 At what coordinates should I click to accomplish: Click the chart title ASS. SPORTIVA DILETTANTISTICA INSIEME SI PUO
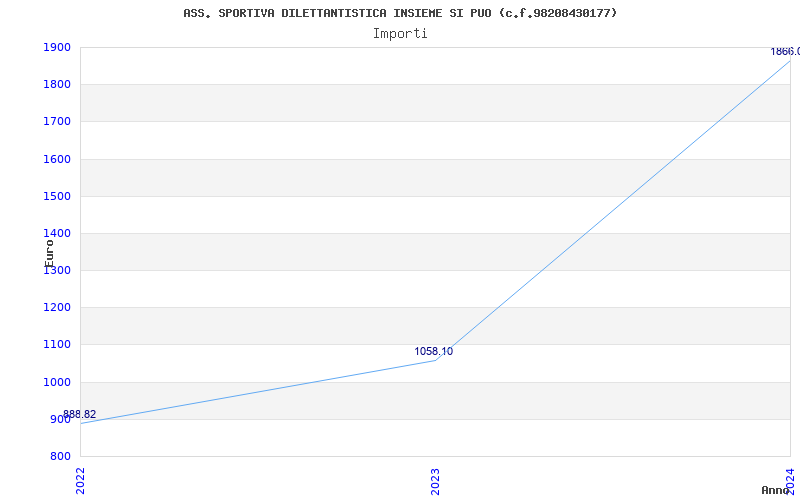pos(400,13)
